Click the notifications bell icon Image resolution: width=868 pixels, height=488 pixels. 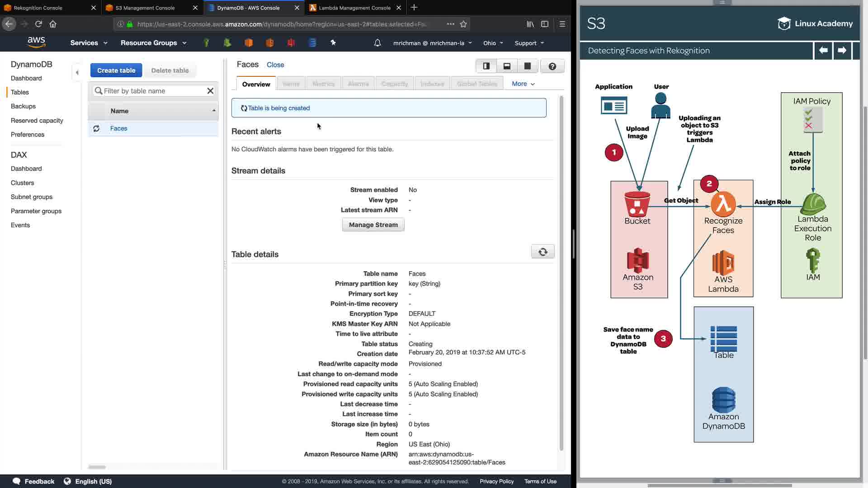tap(377, 43)
